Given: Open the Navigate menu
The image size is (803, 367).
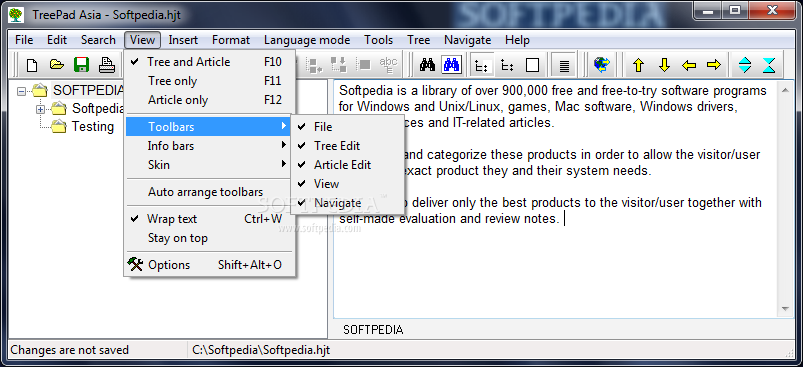Looking at the screenshot, I should coord(468,40).
